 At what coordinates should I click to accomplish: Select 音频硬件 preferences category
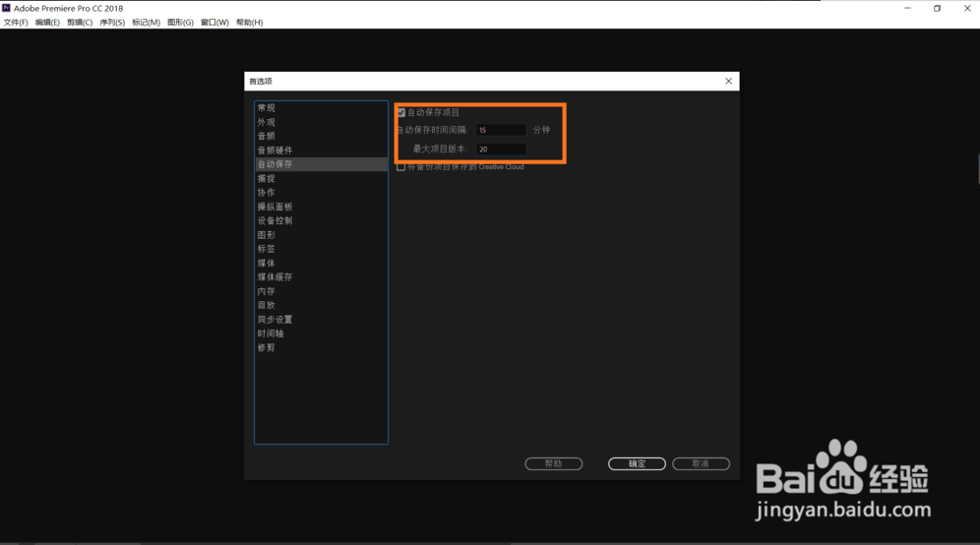point(321,151)
